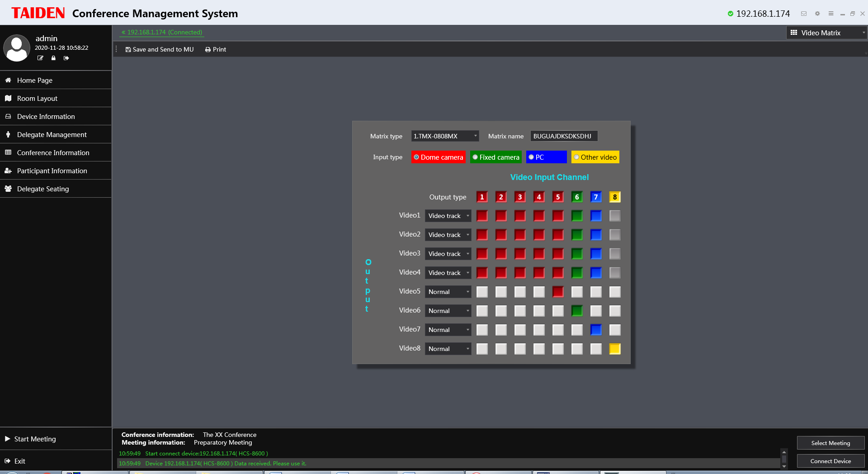Open the Matrix type dropdown

click(444, 136)
